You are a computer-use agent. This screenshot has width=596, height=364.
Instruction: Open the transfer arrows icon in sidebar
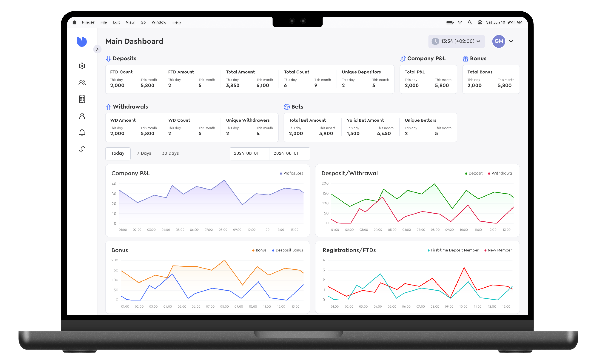(82, 149)
